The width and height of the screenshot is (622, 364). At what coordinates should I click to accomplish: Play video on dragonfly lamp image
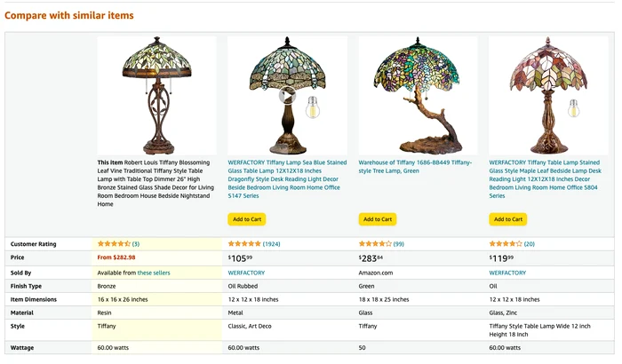[287, 96]
